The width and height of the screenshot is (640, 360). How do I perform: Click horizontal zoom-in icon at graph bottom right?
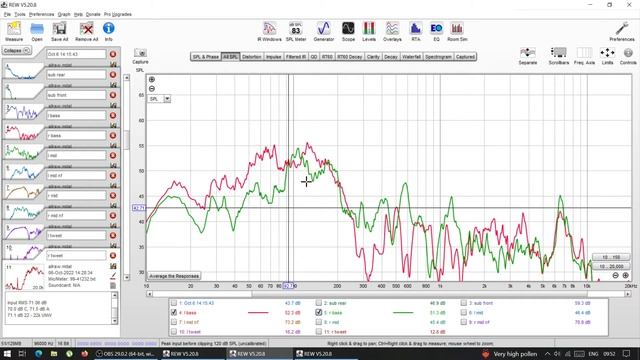pos(625,276)
